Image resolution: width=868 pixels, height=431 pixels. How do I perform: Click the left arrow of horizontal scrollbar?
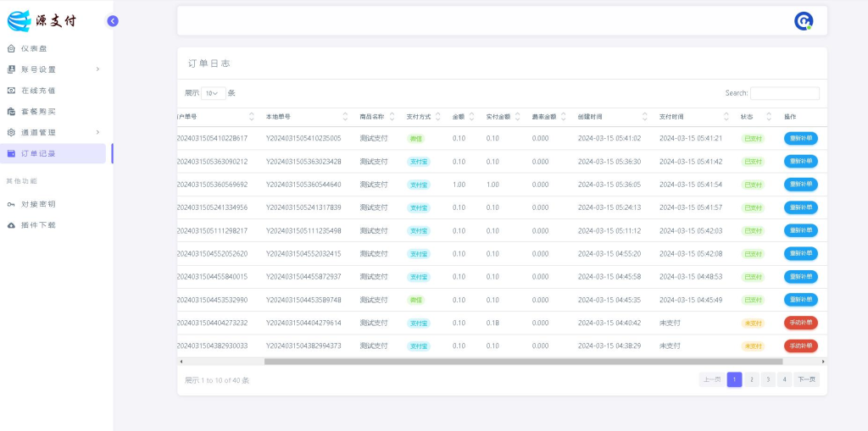[181, 362]
